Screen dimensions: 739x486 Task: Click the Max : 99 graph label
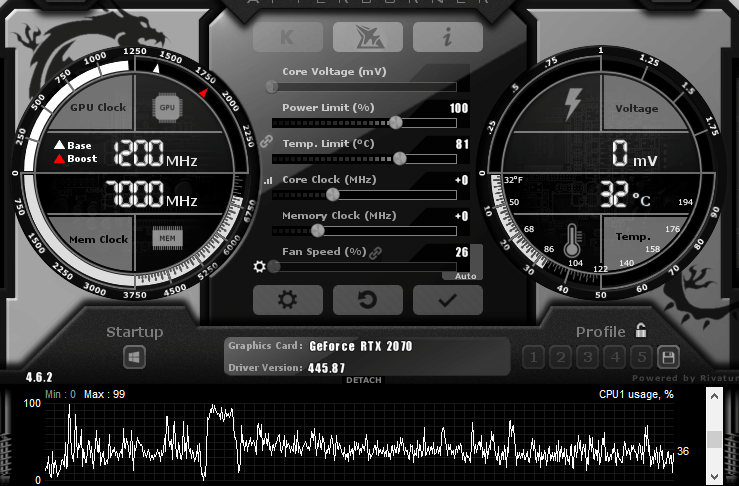coord(105,395)
